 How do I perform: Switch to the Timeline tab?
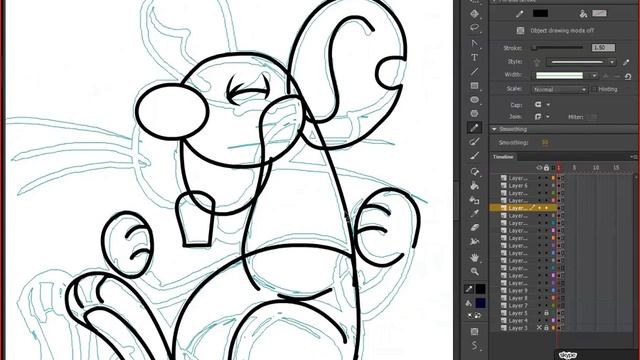coord(503,157)
